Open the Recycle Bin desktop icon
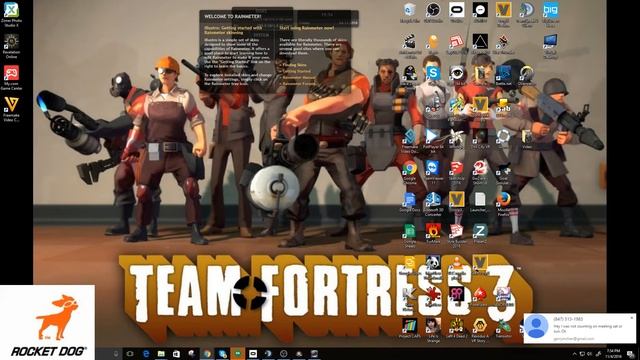This screenshot has height=360, width=640. click(409, 13)
